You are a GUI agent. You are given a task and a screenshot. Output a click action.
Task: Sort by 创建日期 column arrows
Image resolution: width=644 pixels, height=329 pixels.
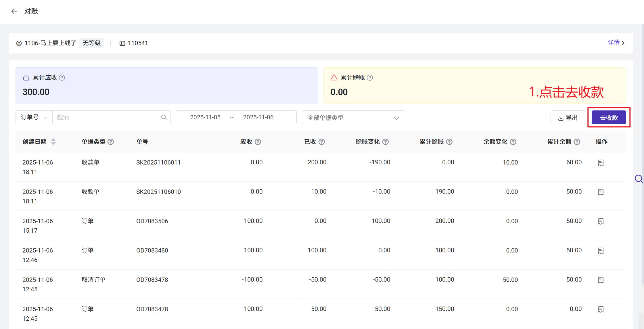coord(53,142)
